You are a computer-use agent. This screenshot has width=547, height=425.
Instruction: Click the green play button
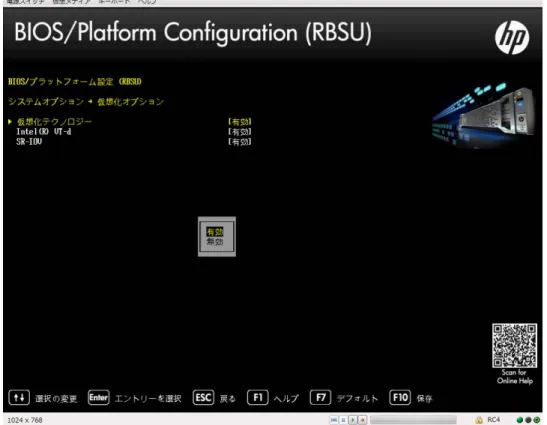point(353,420)
